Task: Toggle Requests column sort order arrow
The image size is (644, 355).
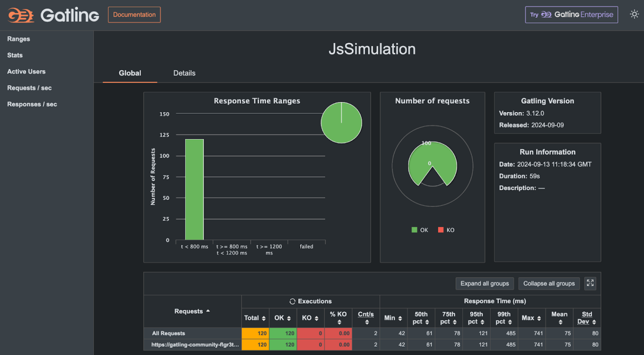Action: click(x=208, y=311)
